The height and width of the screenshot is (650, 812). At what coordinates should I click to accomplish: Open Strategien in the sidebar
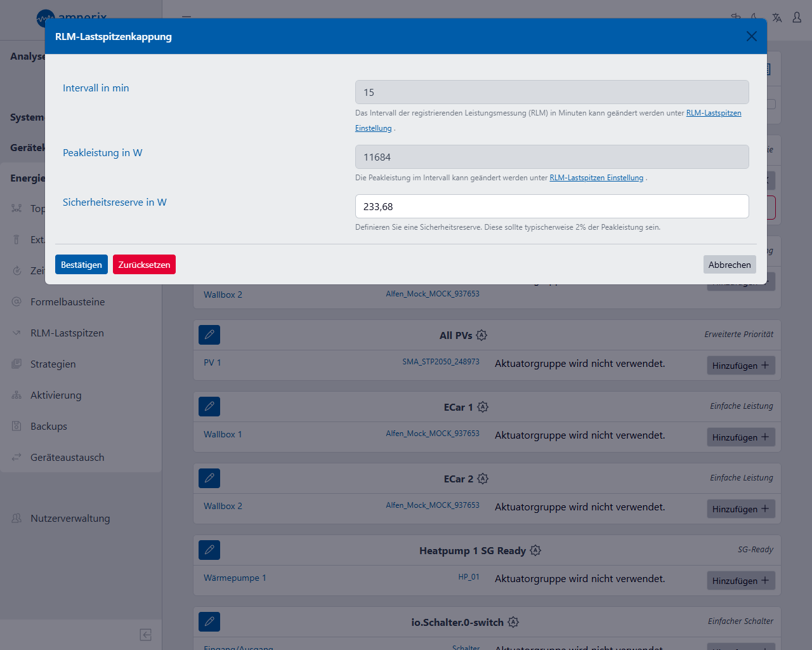pyautogui.click(x=53, y=364)
